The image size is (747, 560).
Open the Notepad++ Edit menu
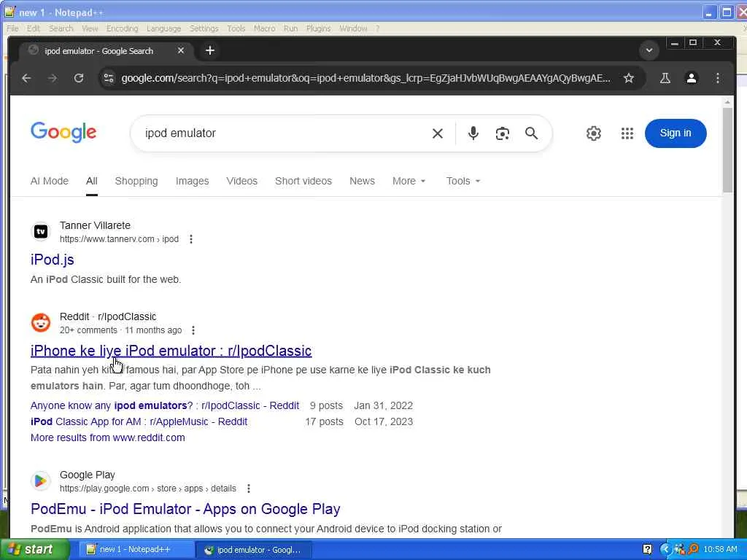click(x=34, y=28)
